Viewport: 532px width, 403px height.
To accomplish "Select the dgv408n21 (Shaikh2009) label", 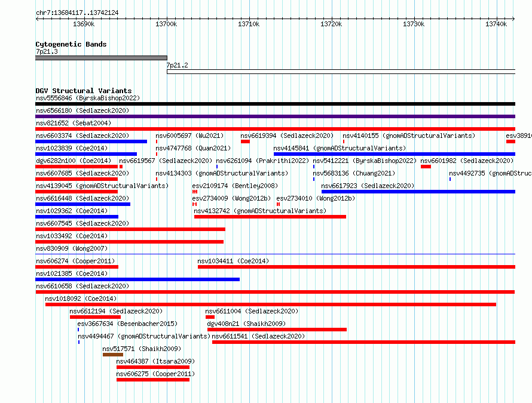I will click(246, 324).
